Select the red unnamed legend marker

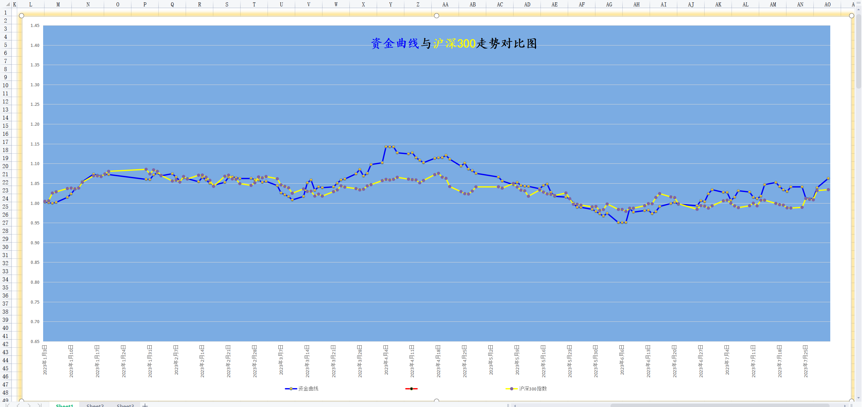tap(411, 388)
